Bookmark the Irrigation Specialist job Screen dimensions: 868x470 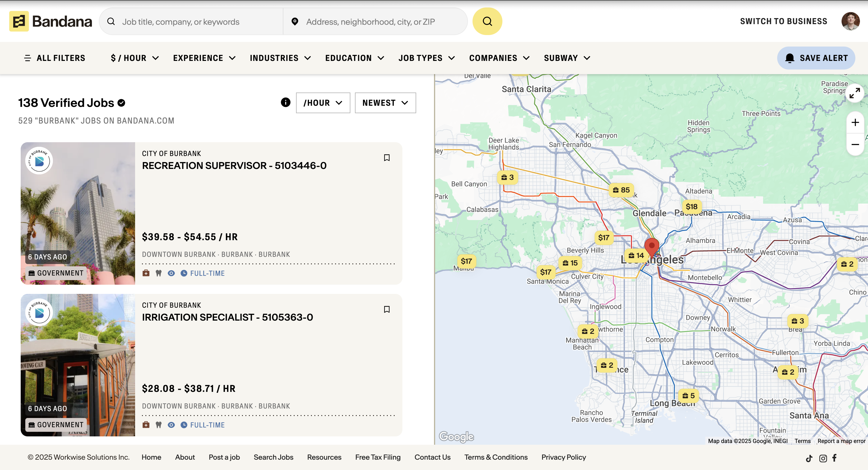(x=387, y=309)
